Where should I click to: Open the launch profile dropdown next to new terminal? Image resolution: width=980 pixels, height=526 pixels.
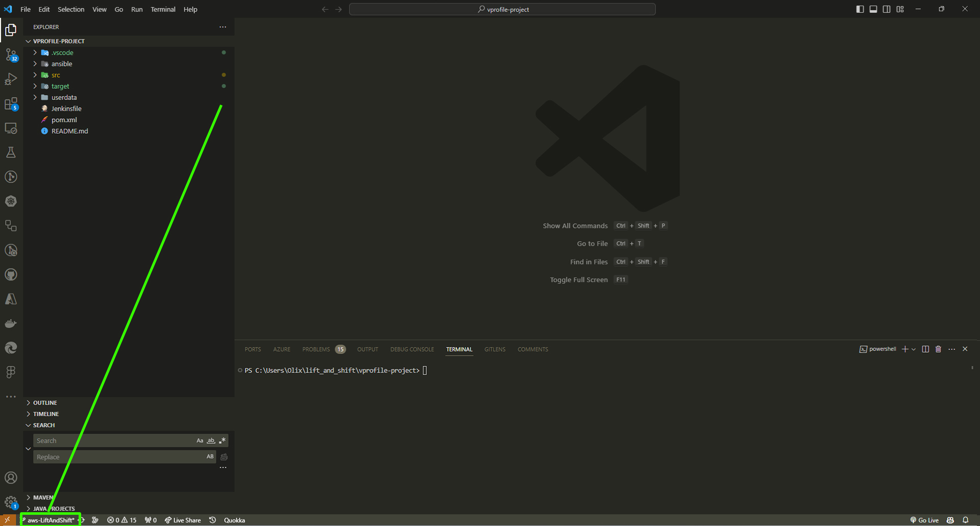coord(914,349)
